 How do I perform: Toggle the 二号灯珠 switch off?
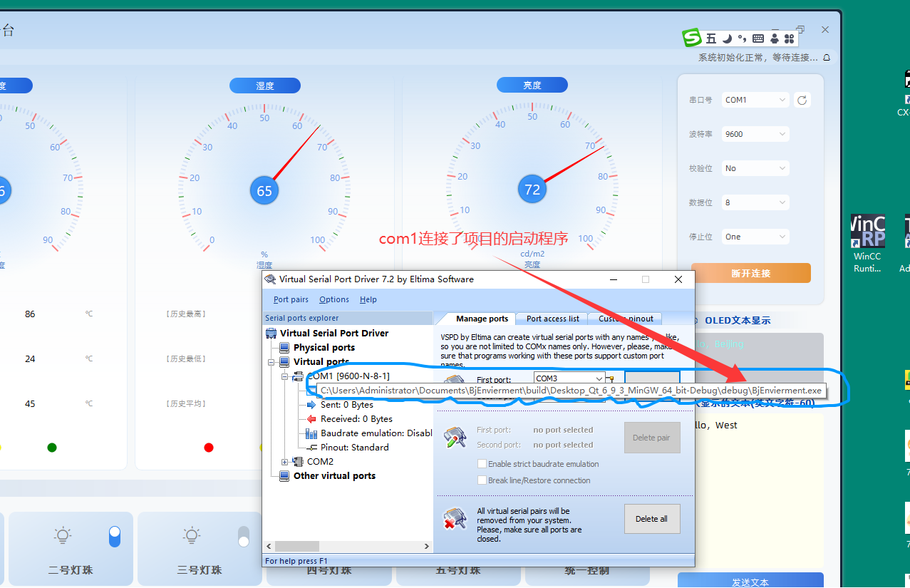(115, 537)
